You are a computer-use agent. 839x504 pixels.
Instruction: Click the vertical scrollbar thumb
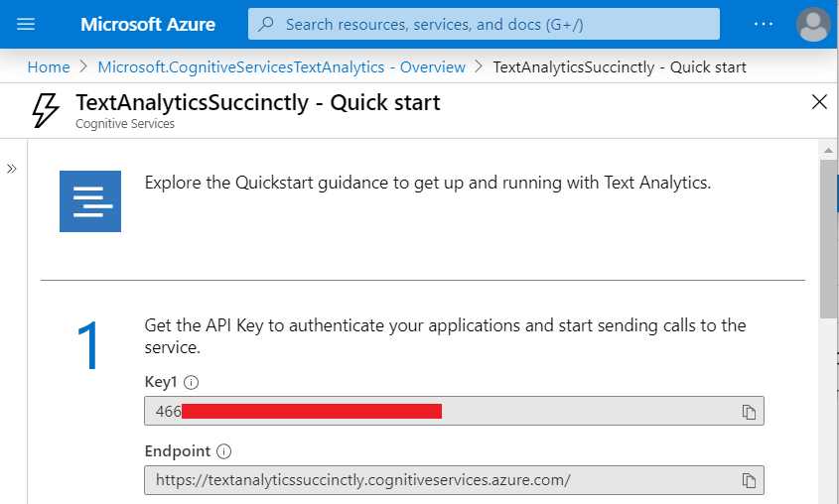[x=828, y=239]
